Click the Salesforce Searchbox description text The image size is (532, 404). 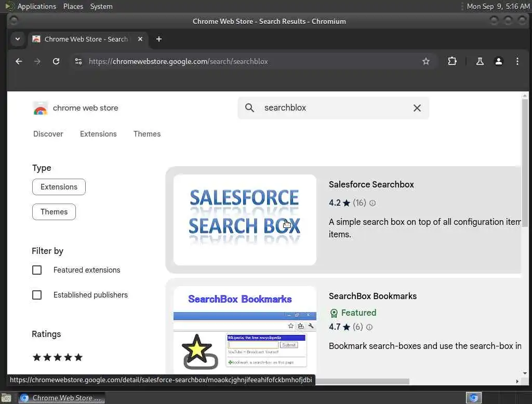(x=424, y=228)
